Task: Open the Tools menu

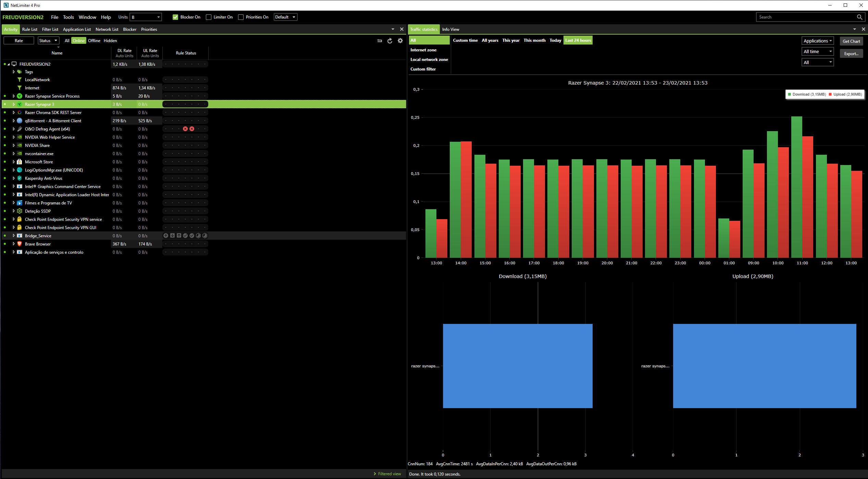Action: click(68, 17)
